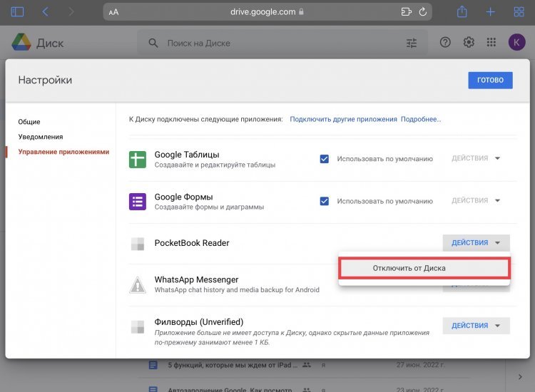Follow 'Подключить другие приложения' link
The width and height of the screenshot is (535, 392).
(x=343, y=119)
